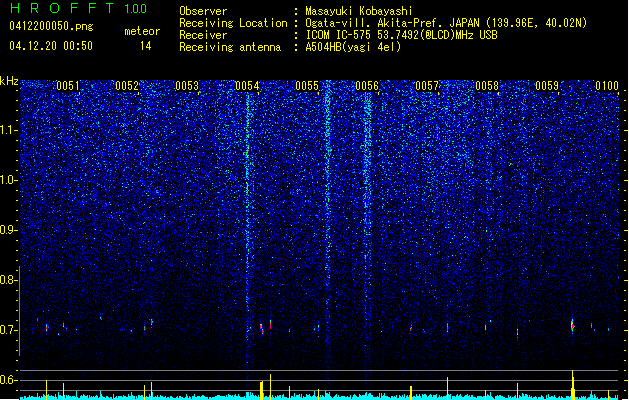Click the 0056 time marker

(x=367, y=86)
